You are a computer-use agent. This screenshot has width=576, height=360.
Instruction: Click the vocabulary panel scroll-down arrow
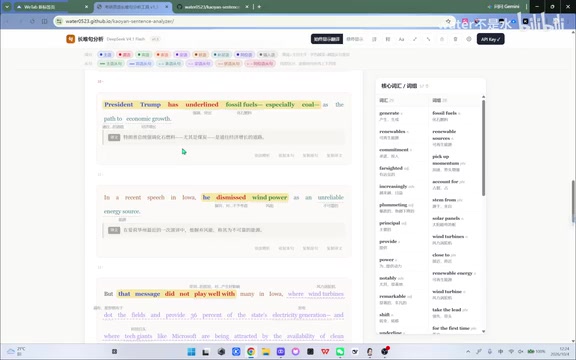point(483,331)
